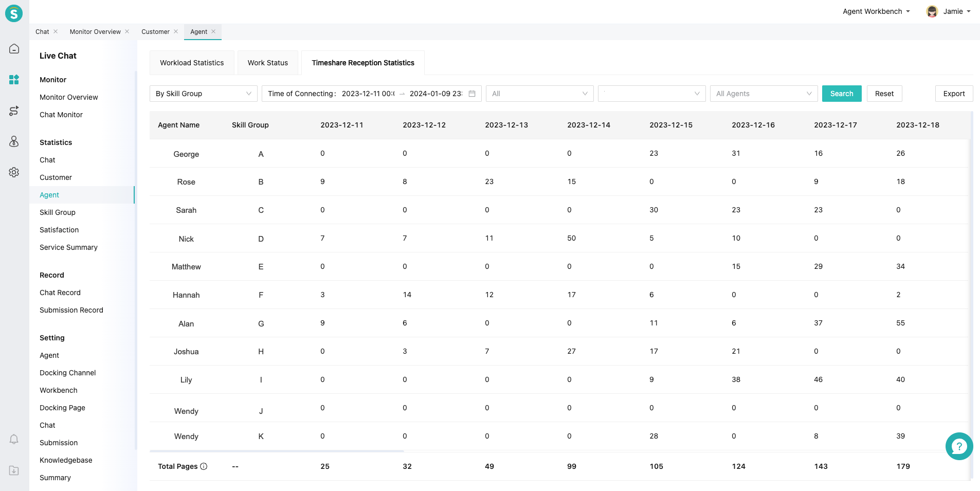Click Nick's value 50
Viewport: 980px width, 491px height.
pos(572,238)
